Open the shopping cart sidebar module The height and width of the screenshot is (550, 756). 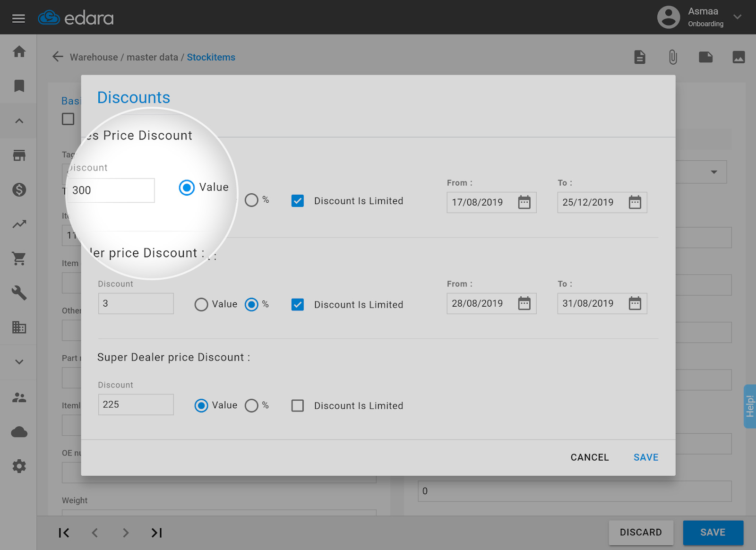[x=19, y=258]
